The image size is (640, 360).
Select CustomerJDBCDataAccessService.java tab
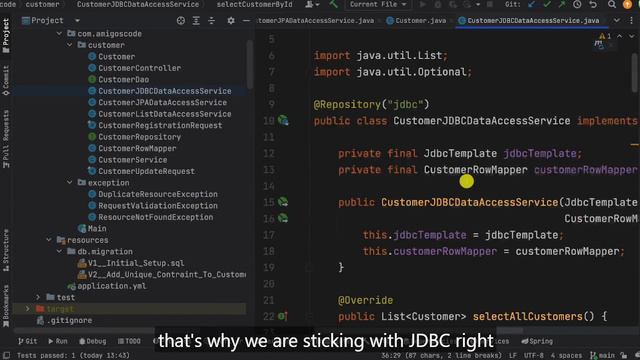[x=529, y=20]
